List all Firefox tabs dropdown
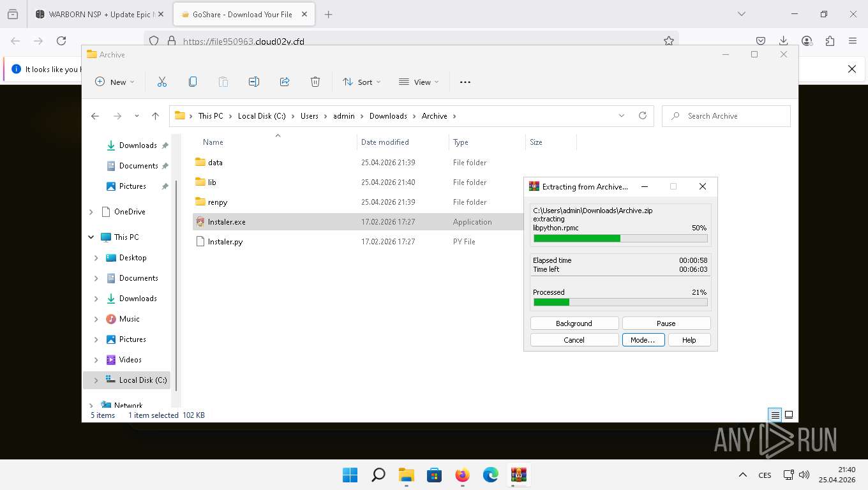The height and width of the screenshot is (490, 868). (741, 14)
